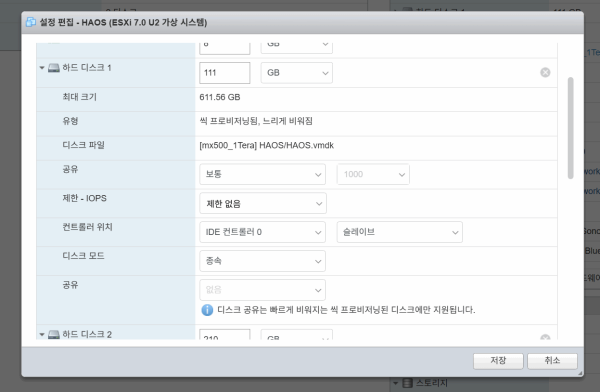
Task: Open the 공유 보통 shares dropdown
Action: tap(262, 174)
